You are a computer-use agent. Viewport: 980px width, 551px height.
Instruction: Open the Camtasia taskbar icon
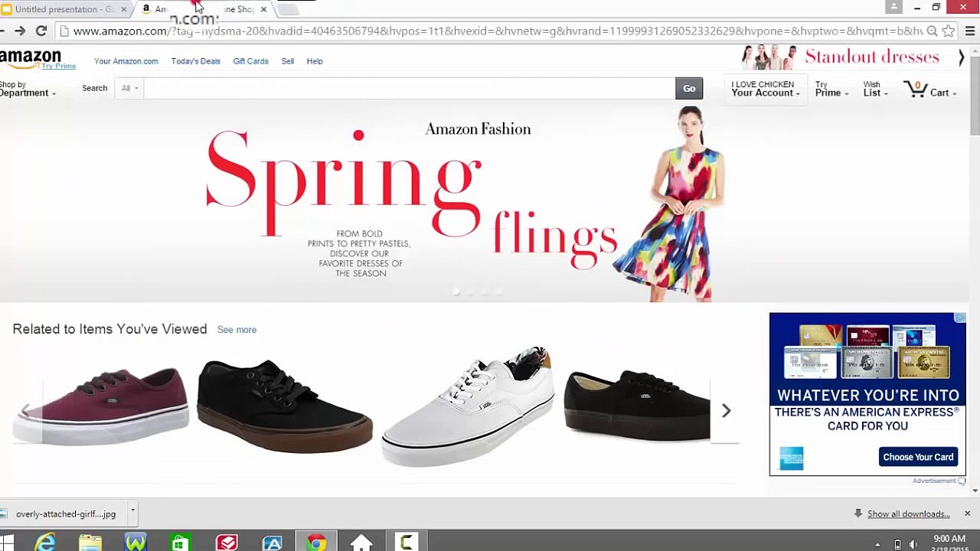tap(407, 543)
